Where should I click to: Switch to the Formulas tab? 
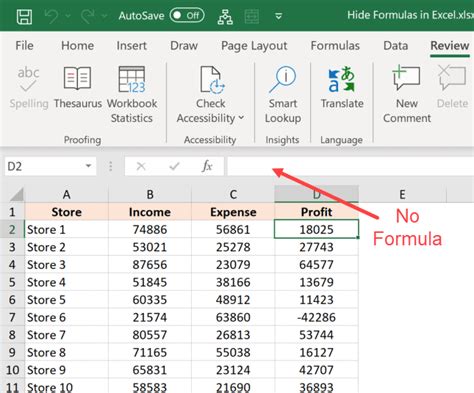(x=335, y=46)
